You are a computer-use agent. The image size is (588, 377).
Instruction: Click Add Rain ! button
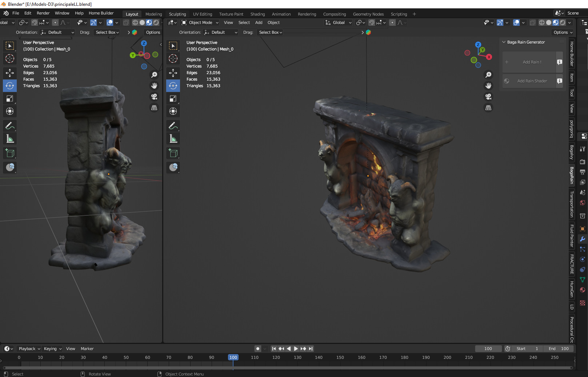[529, 62]
